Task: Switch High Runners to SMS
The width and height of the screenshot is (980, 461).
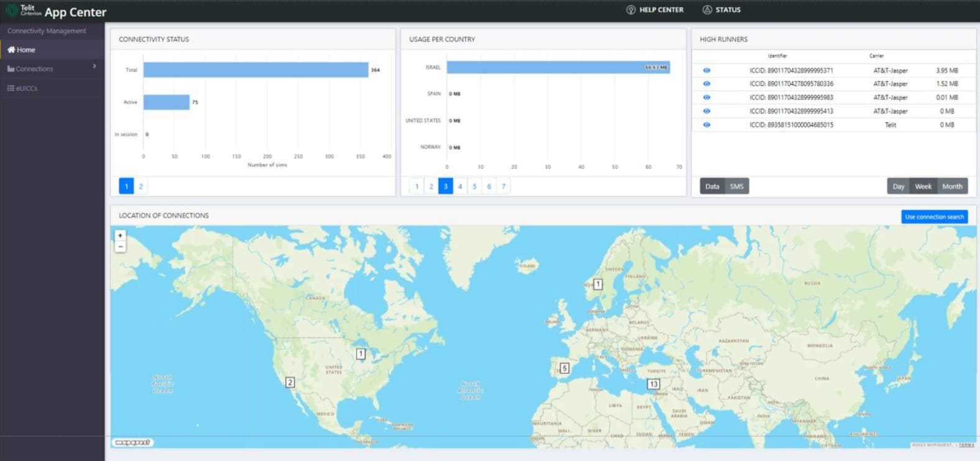Action: (x=736, y=186)
